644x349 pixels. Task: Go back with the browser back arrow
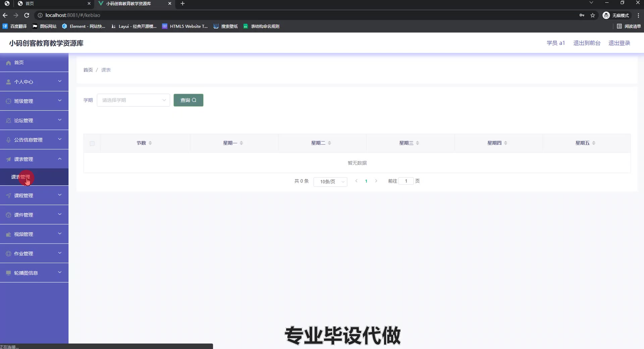pyautogui.click(x=5, y=15)
